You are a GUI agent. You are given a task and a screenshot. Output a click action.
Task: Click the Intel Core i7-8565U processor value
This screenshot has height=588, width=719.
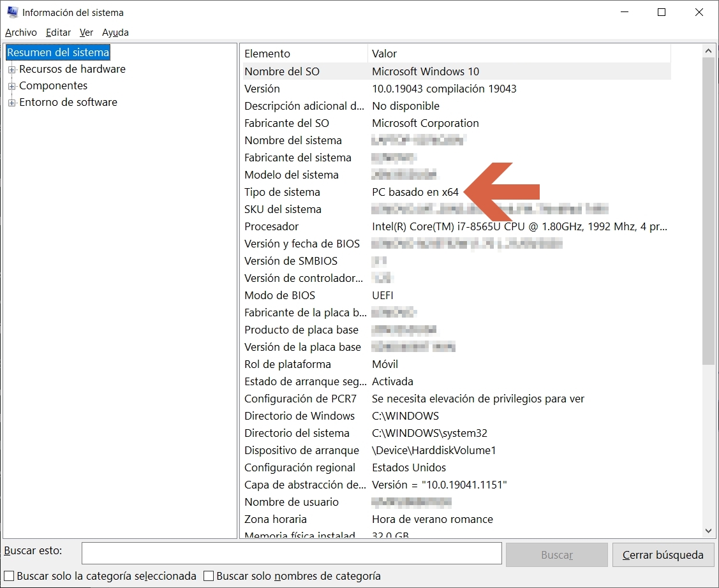[519, 226]
